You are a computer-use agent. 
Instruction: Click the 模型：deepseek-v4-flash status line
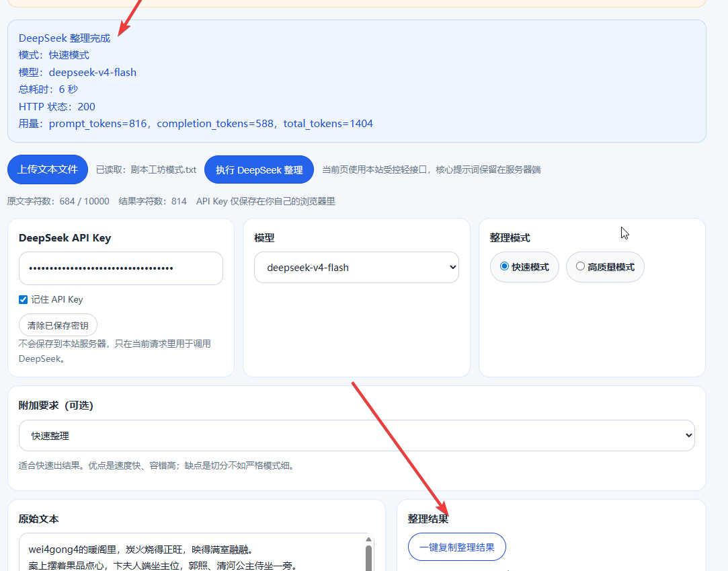(x=77, y=73)
